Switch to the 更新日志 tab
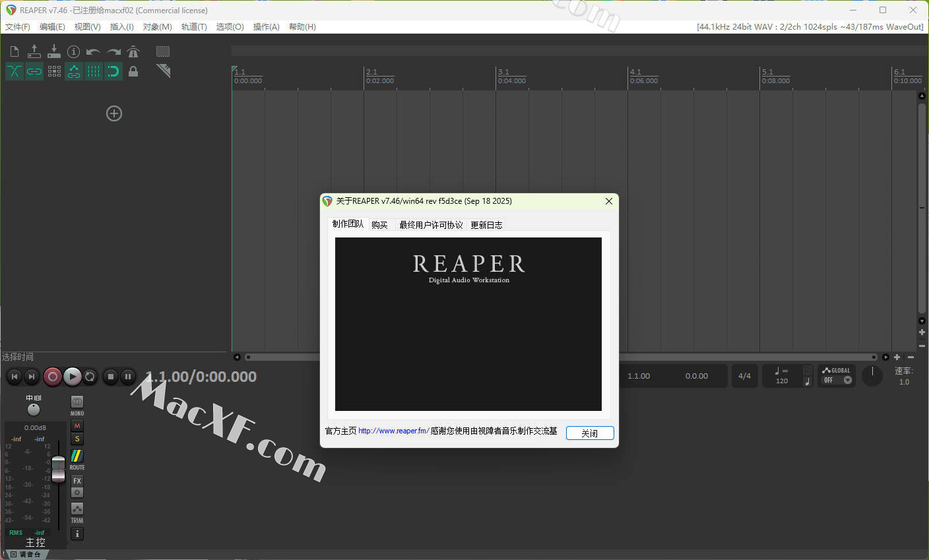Screen dimensions: 929x560 click(486, 225)
